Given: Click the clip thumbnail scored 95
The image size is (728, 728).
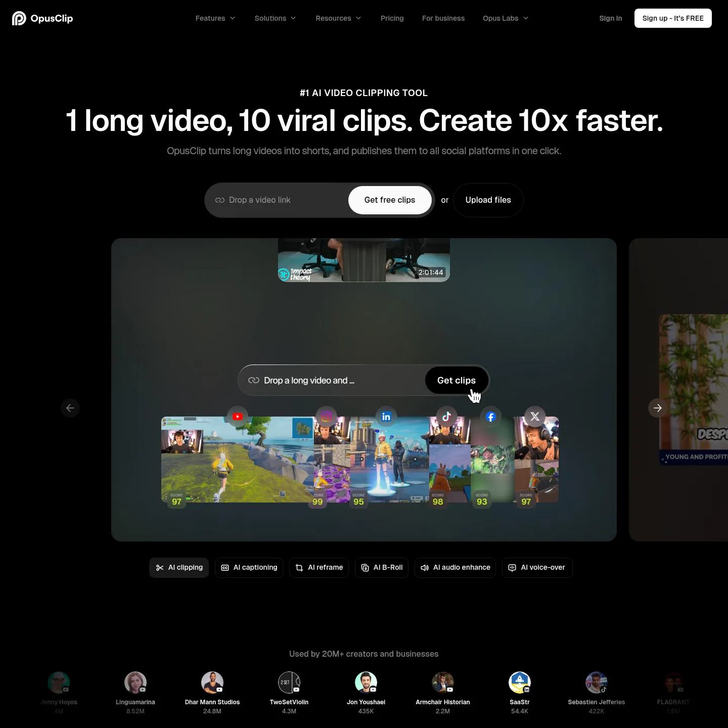Looking at the screenshot, I should pyautogui.click(x=390, y=460).
